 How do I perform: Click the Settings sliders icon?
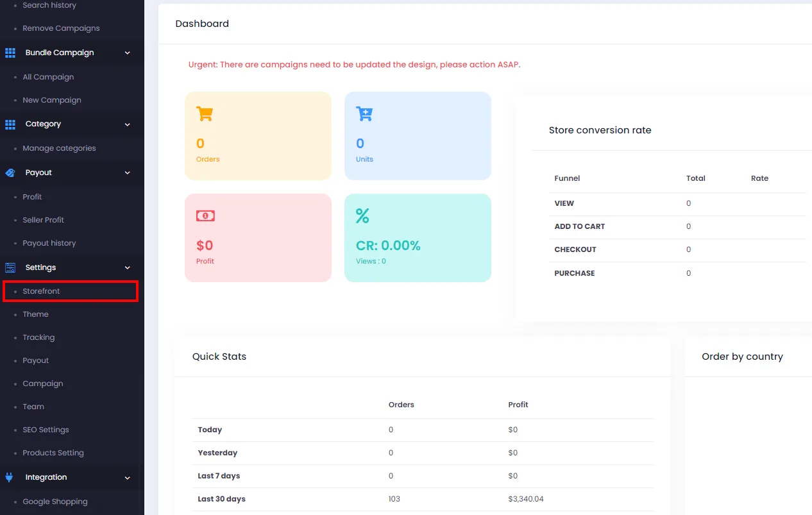click(x=10, y=267)
